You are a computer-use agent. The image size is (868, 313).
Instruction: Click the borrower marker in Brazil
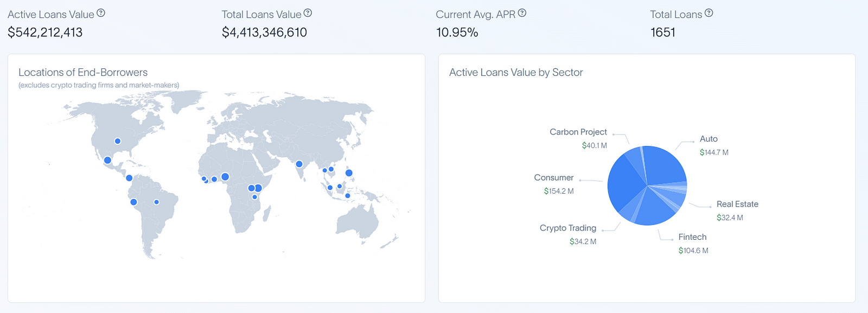click(x=156, y=202)
